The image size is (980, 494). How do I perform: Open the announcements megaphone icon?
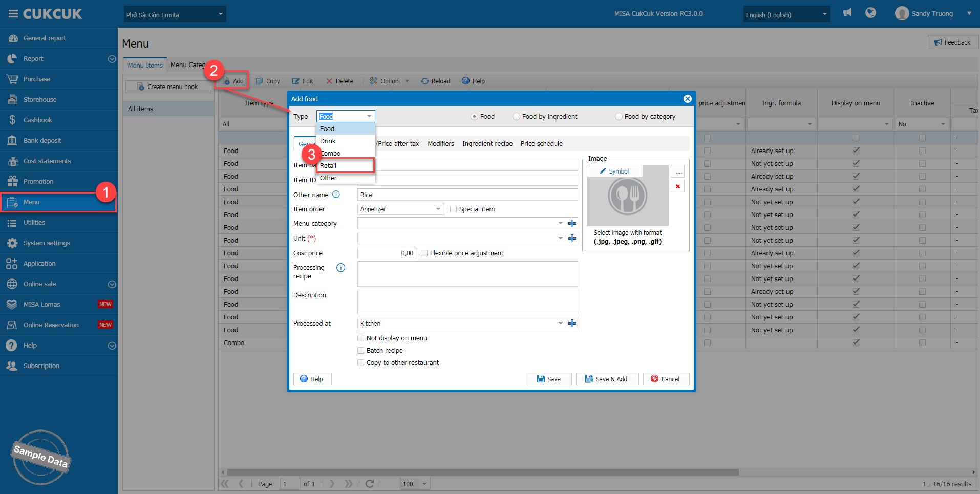847,13
